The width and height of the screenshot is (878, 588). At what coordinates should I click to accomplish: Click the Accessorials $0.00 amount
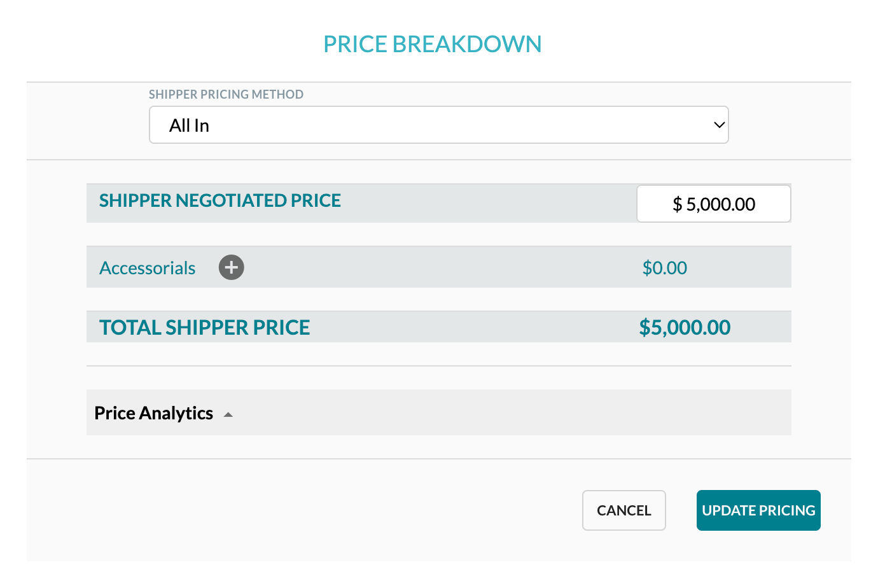point(665,267)
